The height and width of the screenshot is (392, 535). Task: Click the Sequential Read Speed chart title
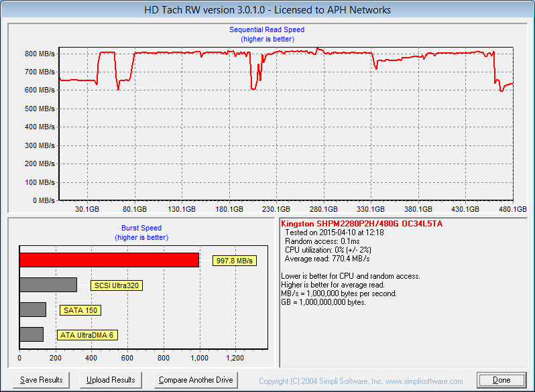coord(267,30)
